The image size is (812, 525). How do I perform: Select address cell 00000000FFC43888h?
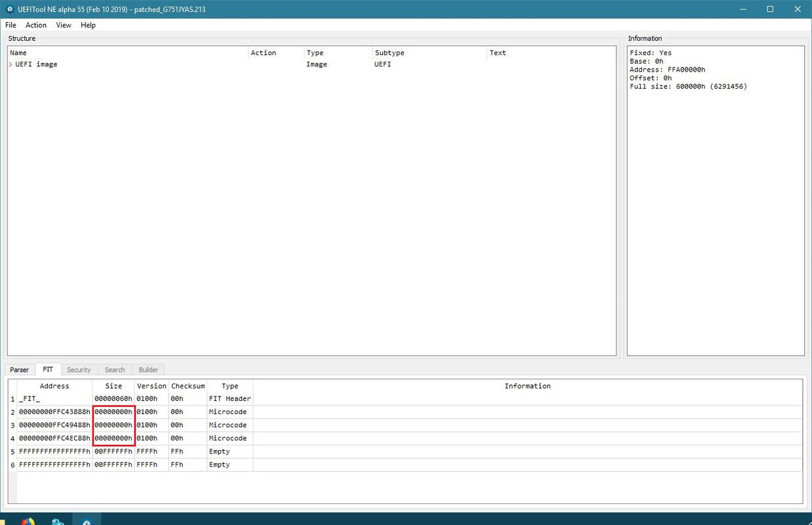tap(54, 412)
